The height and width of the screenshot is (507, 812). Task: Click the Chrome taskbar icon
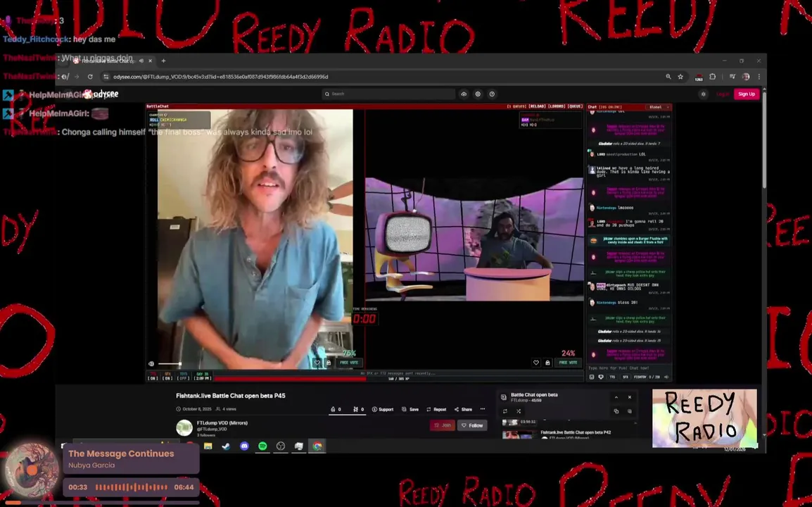click(317, 446)
